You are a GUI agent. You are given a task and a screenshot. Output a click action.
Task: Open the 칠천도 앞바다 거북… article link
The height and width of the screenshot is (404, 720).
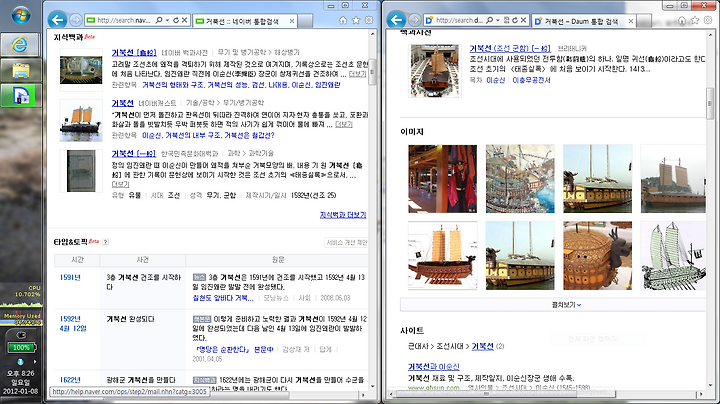pos(223,298)
